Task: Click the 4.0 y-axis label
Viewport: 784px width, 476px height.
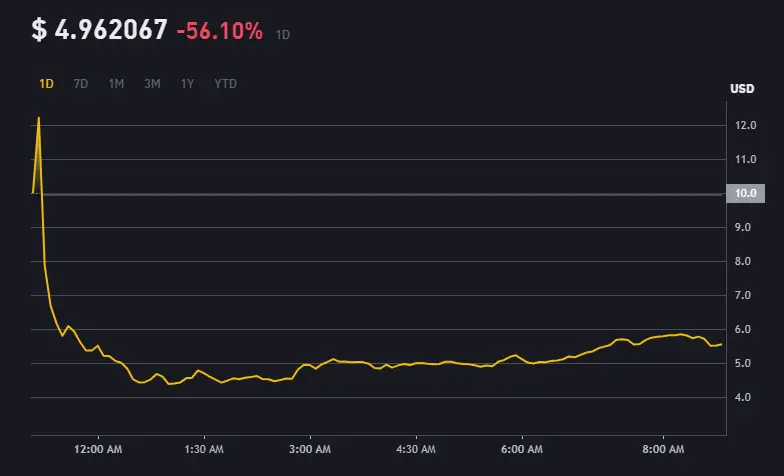Action: (x=743, y=398)
